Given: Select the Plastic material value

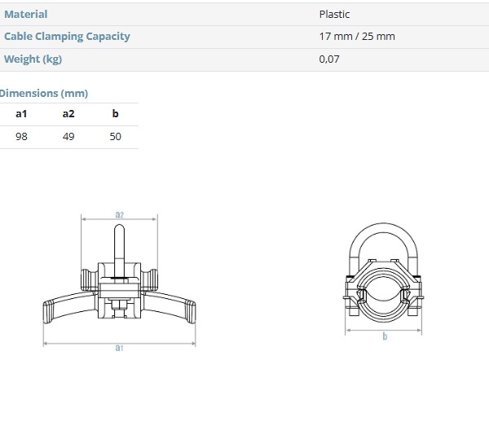Looking at the screenshot, I should (334, 14).
